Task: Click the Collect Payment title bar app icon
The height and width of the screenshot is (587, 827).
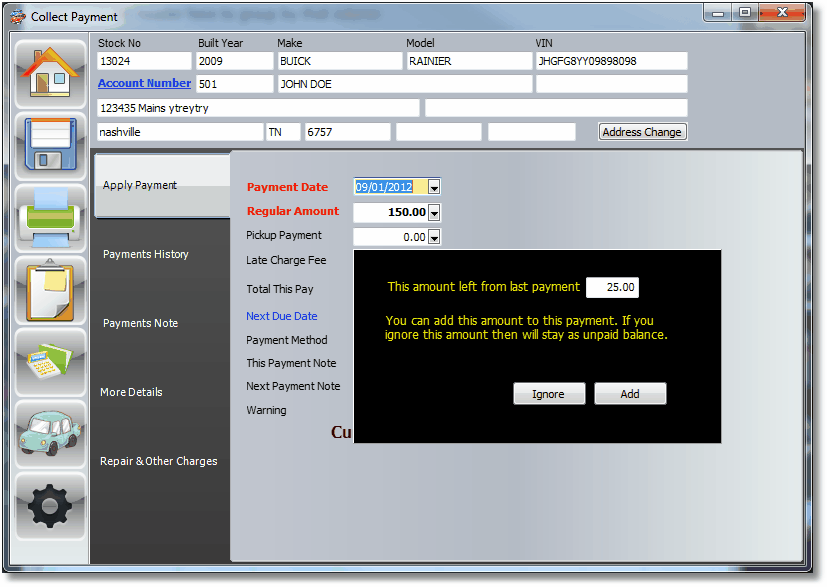Action: [18, 17]
